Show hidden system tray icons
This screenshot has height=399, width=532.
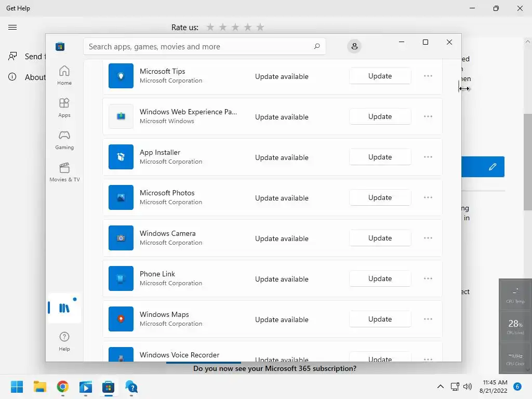(441, 387)
